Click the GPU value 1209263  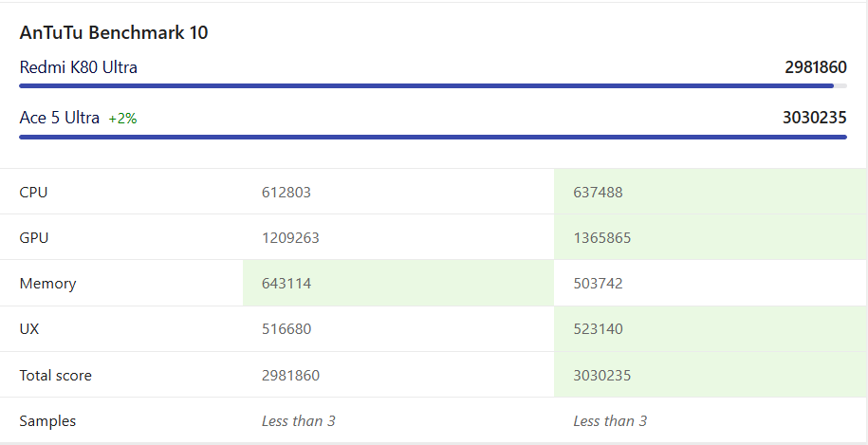click(290, 238)
